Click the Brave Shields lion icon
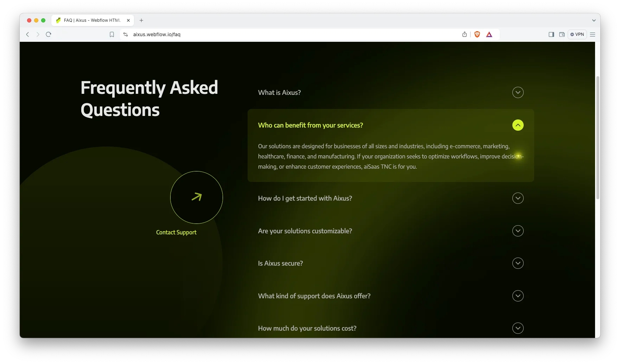Viewport: 620px width, 364px height. point(477,34)
